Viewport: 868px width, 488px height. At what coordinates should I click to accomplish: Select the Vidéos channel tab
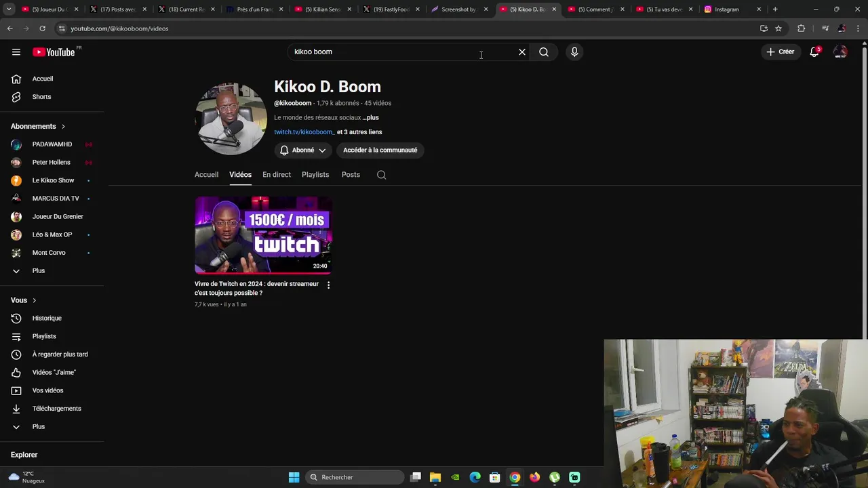click(240, 175)
